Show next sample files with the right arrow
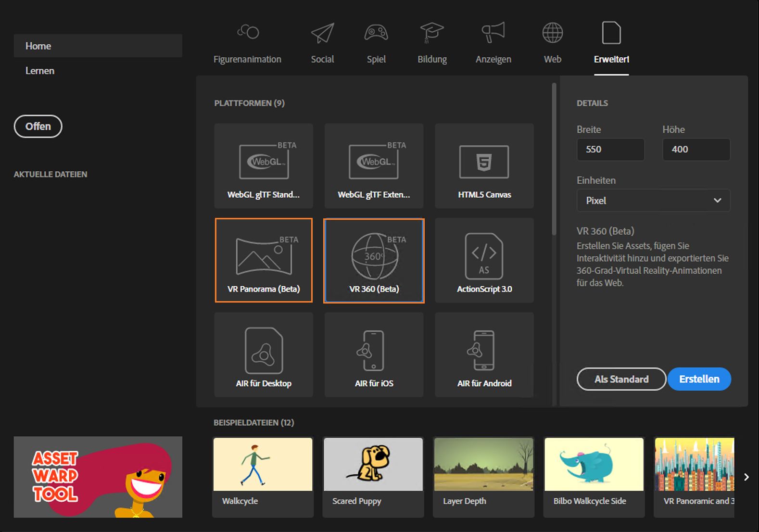 [x=746, y=477]
